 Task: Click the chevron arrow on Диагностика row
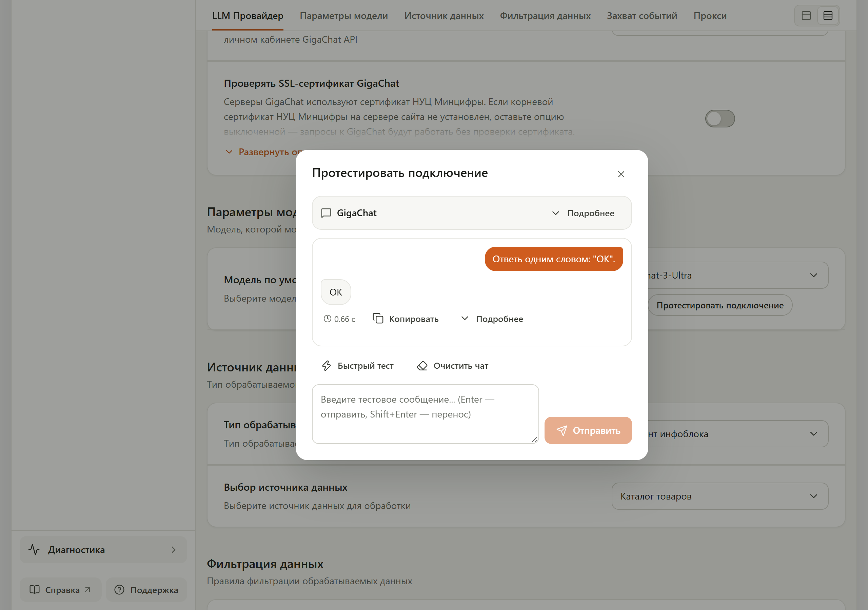(x=174, y=550)
